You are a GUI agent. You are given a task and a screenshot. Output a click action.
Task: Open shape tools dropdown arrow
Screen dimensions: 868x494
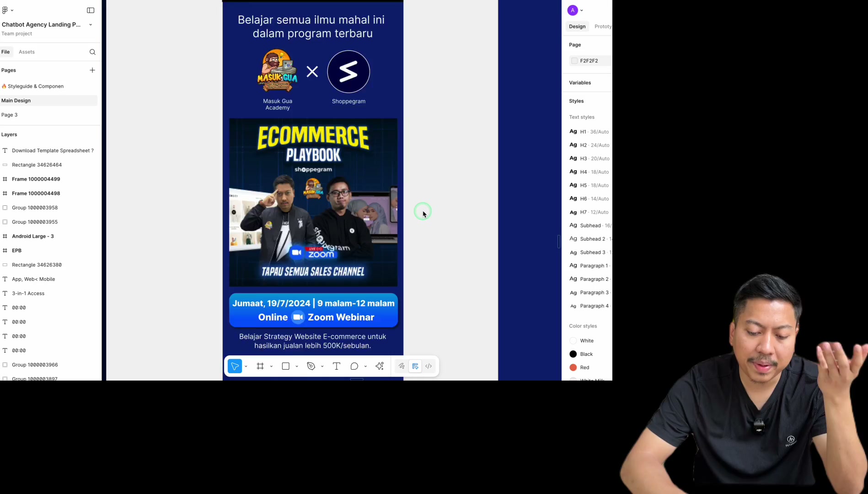(x=297, y=366)
